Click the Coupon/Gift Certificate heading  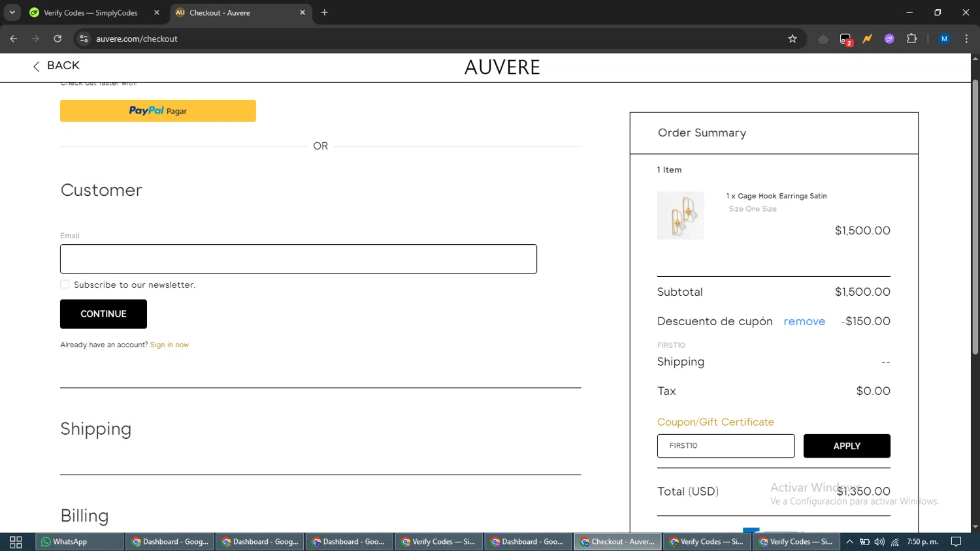tap(715, 422)
